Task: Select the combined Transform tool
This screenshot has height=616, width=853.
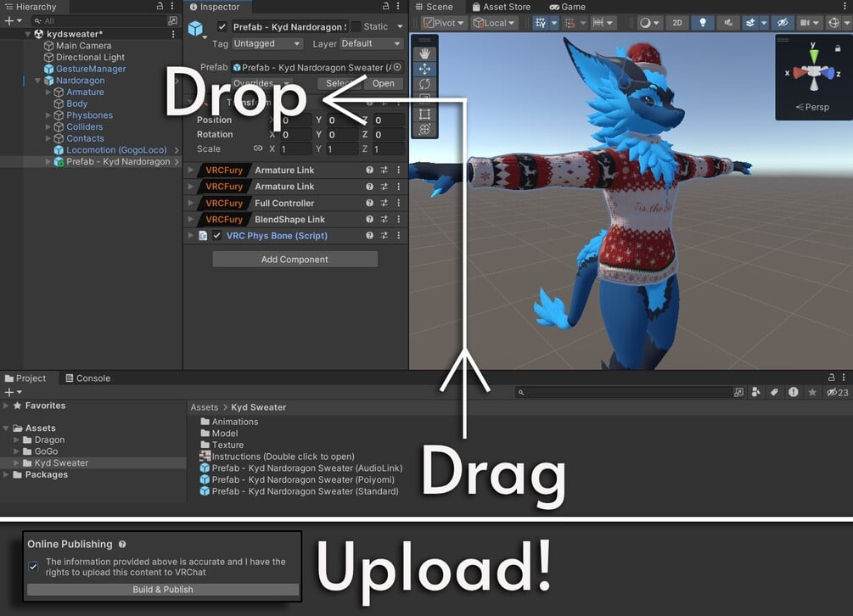Action: [x=424, y=130]
